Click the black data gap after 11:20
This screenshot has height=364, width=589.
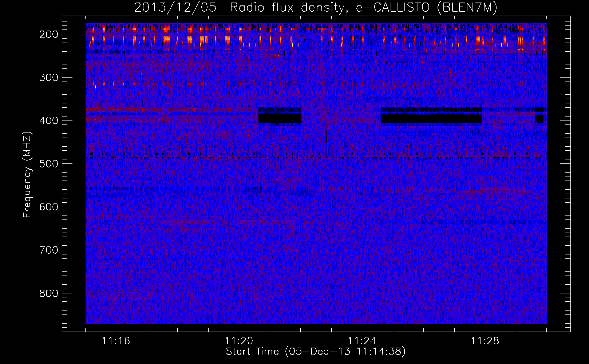click(280, 118)
